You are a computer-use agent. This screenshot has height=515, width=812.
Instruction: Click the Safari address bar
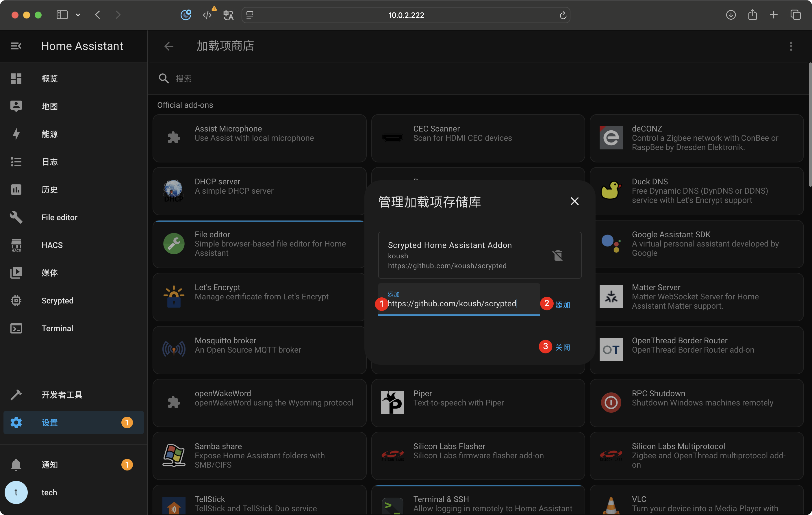(406, 15)
